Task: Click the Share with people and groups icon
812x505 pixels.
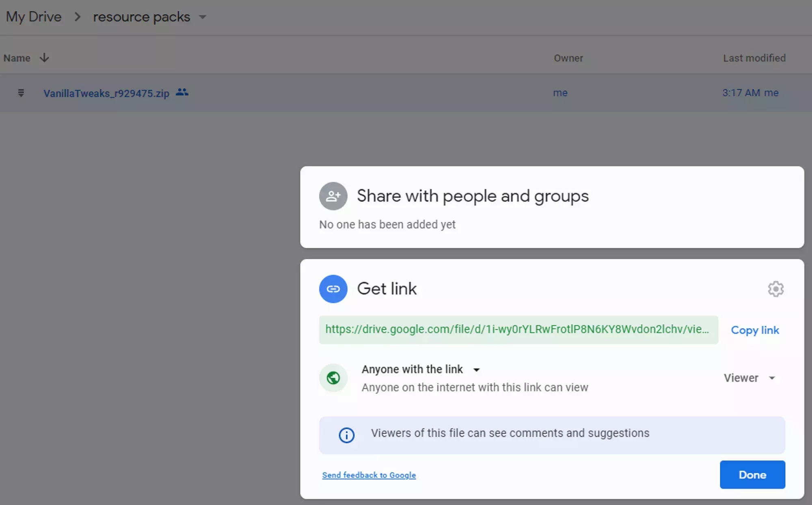Action: click(x=333, y=196)
